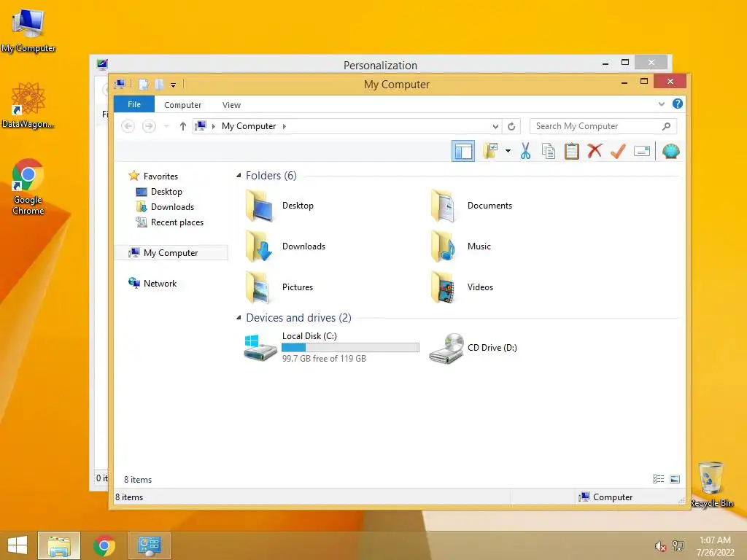Expand the ribbon with the chevron

[661, 104]
